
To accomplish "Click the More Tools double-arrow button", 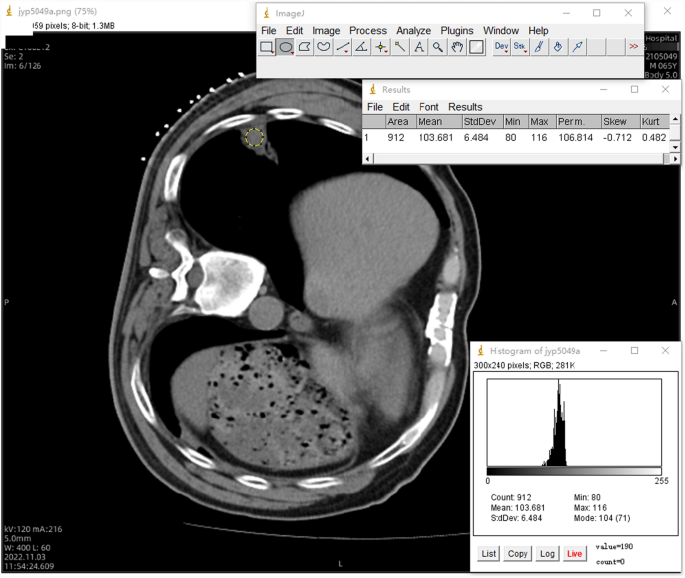I will coord(633,47).
